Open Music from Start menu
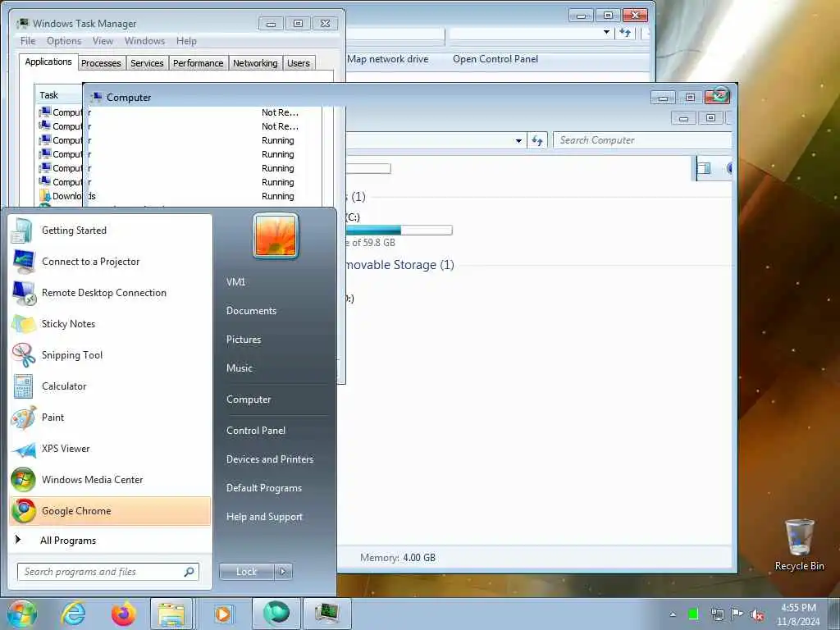This screenshot has height=630, width=840. (x=240, y=368)
